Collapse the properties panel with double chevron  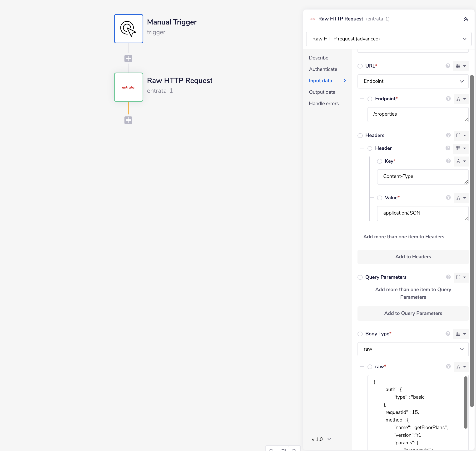(466, 19)
